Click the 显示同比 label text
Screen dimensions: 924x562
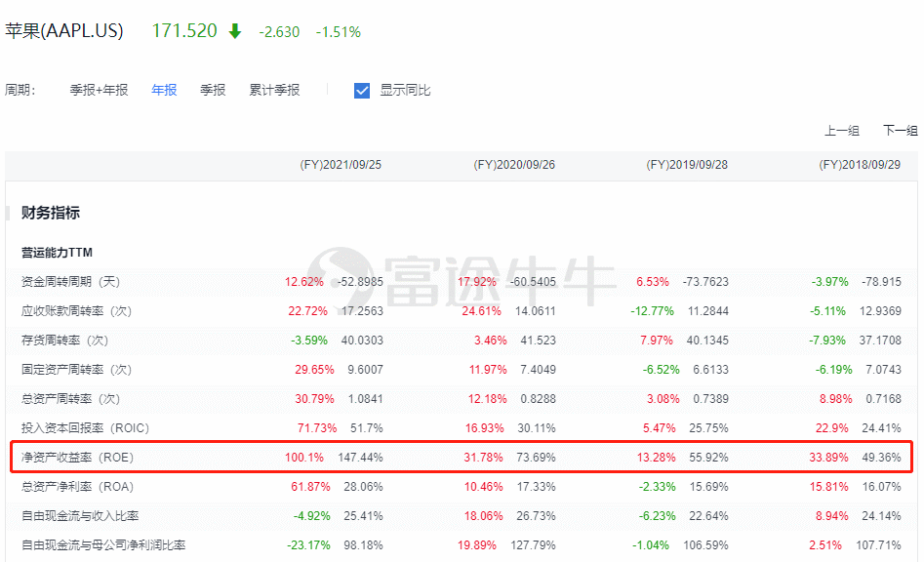(x=406, y=90)
